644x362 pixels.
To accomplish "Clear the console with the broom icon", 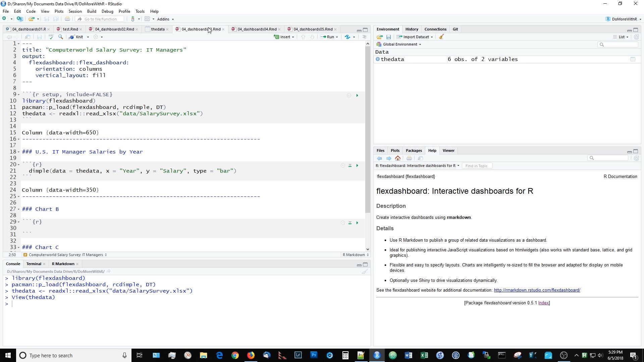I will point(365,271).
